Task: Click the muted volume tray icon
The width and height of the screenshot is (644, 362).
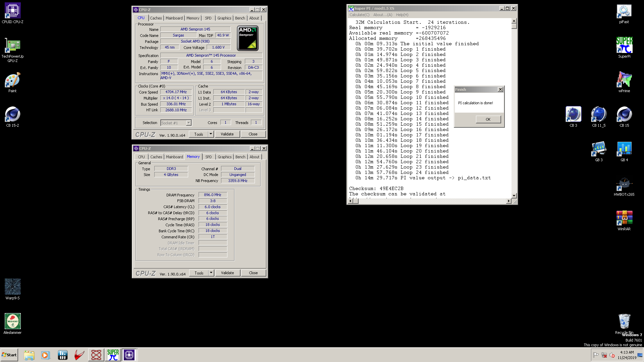Action: pyautogui.click(x=612, y=355)
